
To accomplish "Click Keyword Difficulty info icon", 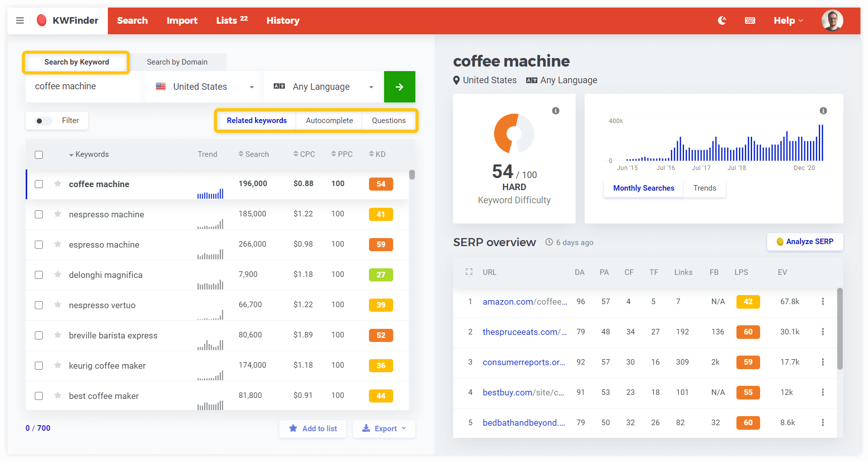I will click(555, 111).
